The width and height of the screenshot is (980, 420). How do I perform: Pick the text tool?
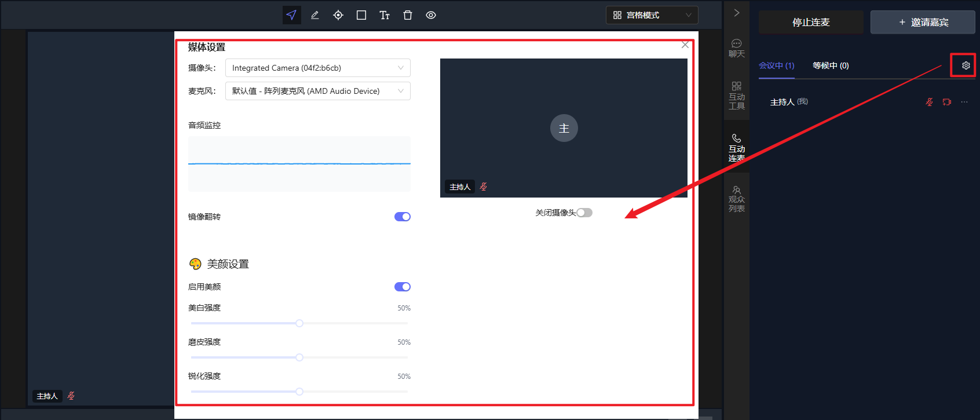click(385, 15)
